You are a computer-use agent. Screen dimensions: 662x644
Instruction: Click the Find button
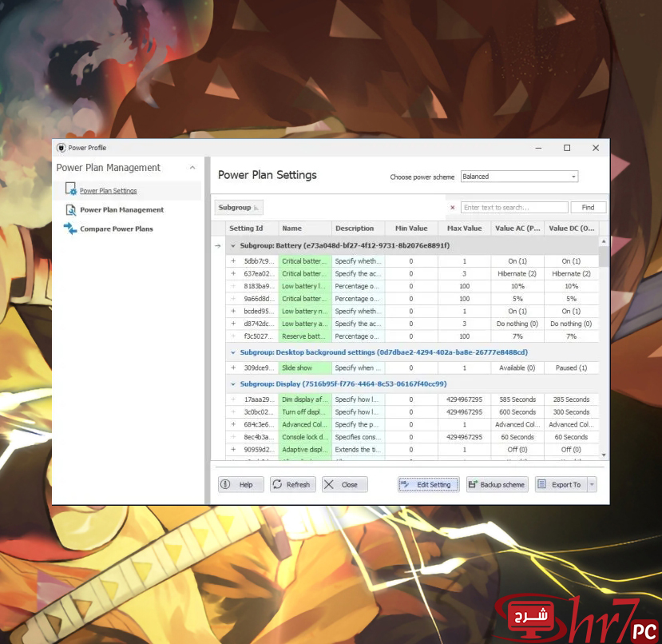click(x=588, y=208)
